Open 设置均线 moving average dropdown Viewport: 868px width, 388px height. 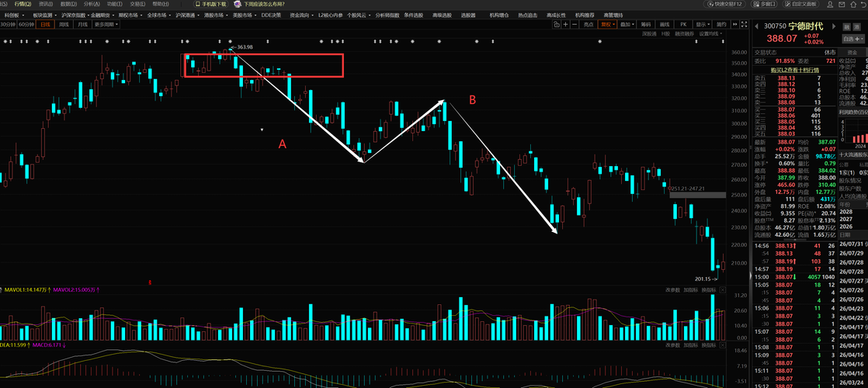pos(711,34)
